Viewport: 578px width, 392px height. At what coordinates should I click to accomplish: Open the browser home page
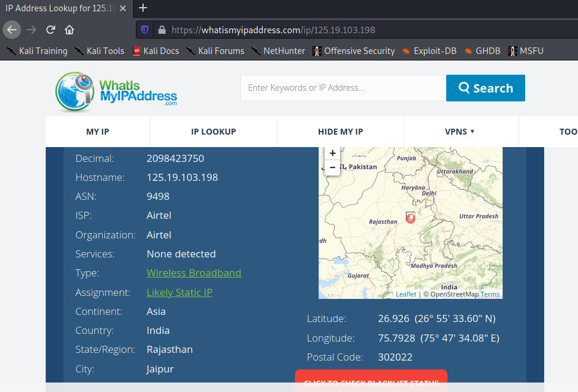click(x=69, y=30)
